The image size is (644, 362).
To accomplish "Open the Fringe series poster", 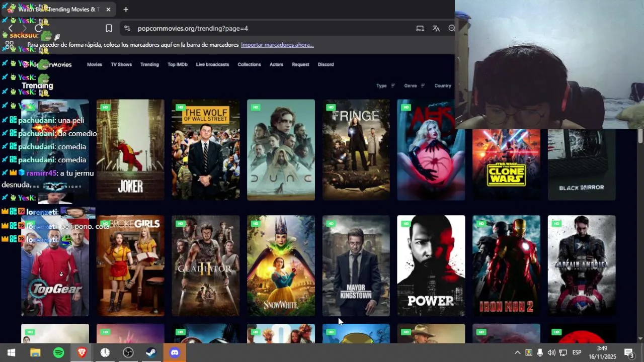I will tap(356, 150).
